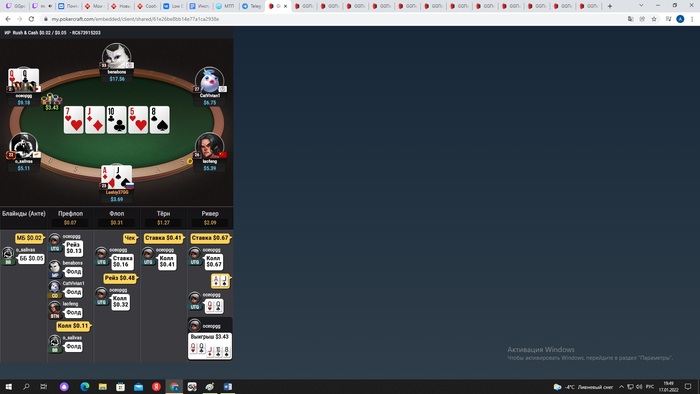700x394 pixels.
Task: Click laofeng BTN avatar in preflop column
Action: pyautogui.click(x=54, y=309)
